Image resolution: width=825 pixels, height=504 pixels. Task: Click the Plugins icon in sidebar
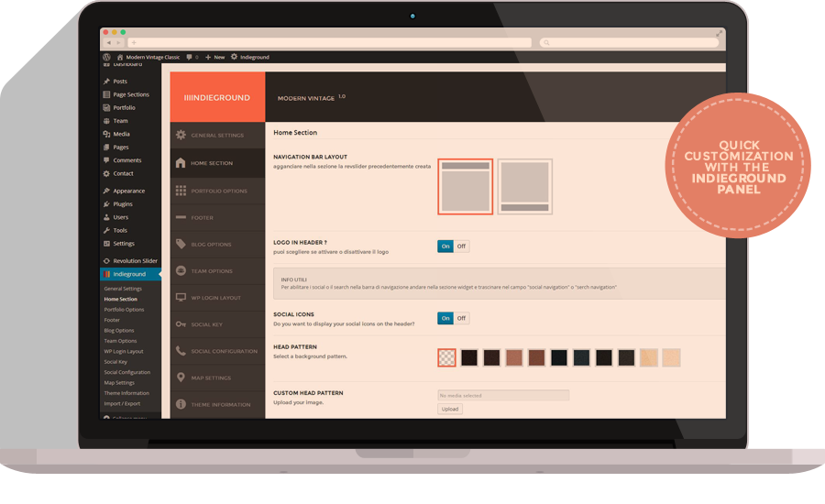click(107, 203)
